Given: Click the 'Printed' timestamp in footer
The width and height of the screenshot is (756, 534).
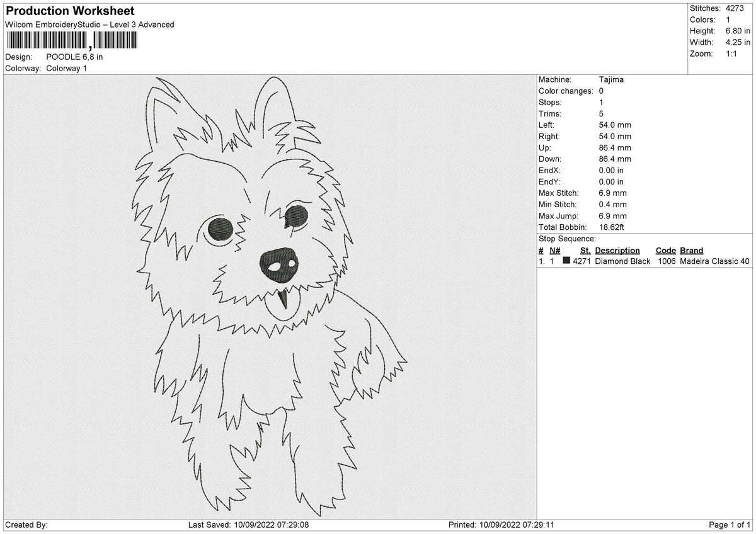Looking at the screenshot, I should pyautogui.click(x=501, y=525).
